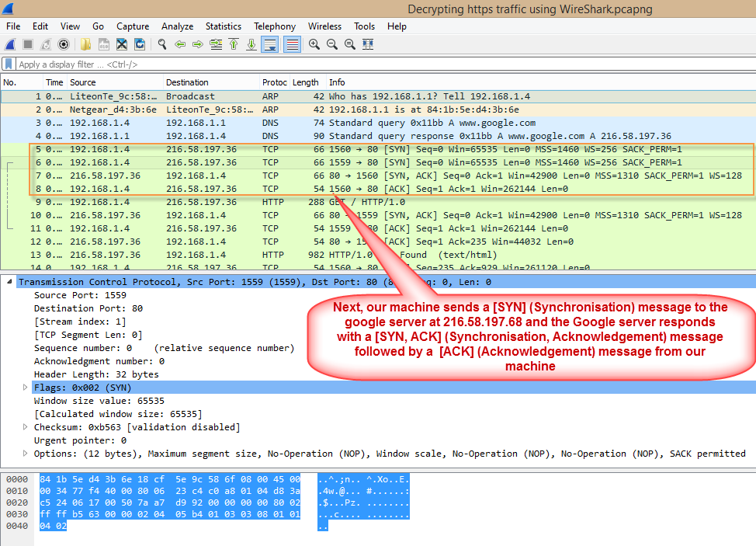
Task: Sort packets by the Length column header
Action: click(307, 82)
